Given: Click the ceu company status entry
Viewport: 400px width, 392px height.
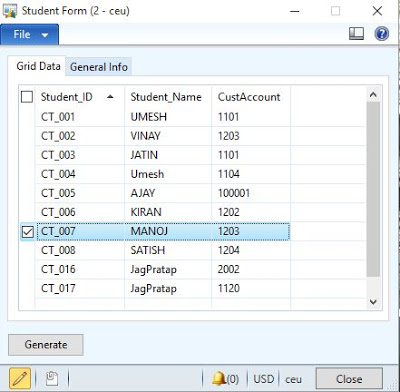Looking at the screenshot, I should (x=293, y=379).
